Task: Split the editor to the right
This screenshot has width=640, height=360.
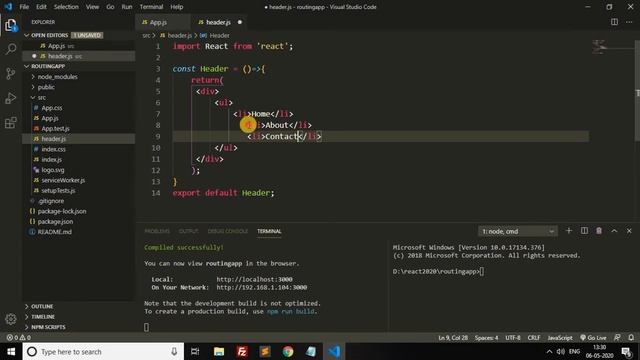Action: coord(614,22)
